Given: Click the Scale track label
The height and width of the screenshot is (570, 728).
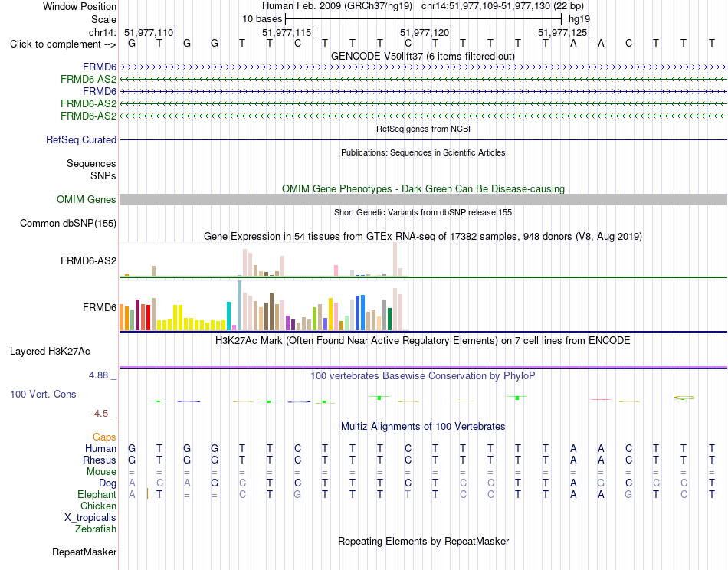Looking at the screenshot, I should click(x=103, y=19).
